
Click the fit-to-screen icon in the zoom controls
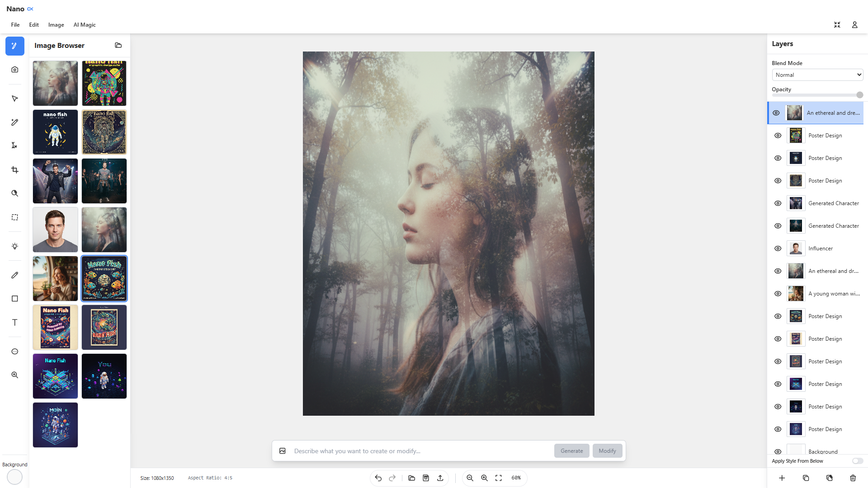pos(499,478)
